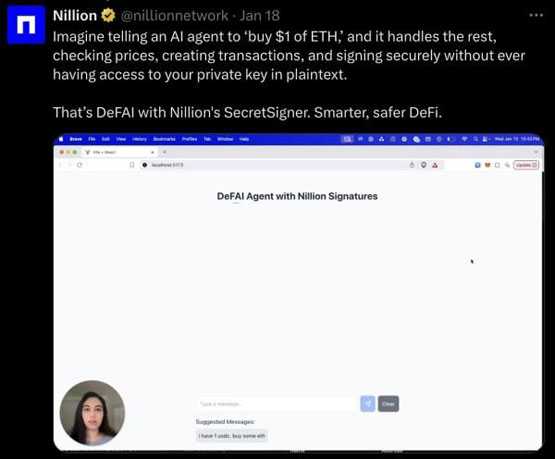555x459 pixels.
Task: Open the tweet's three-dot more menu
Action: (x=536, y=15)
